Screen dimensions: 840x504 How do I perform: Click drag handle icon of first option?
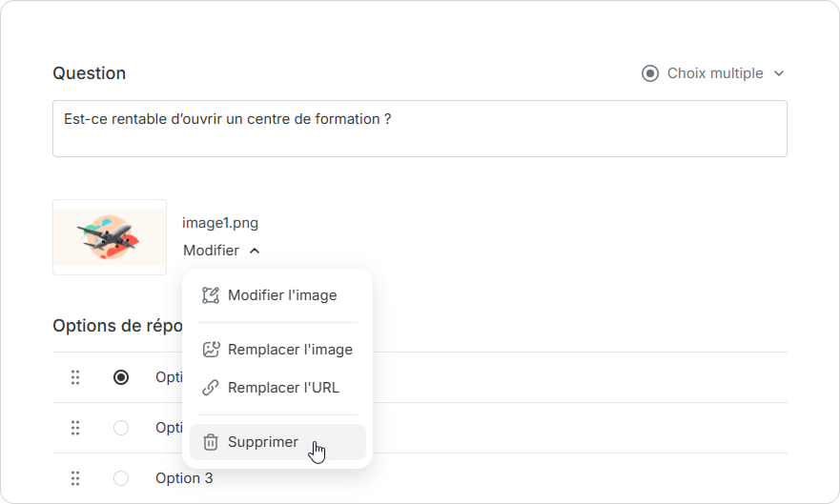click(x=75, y=377)
